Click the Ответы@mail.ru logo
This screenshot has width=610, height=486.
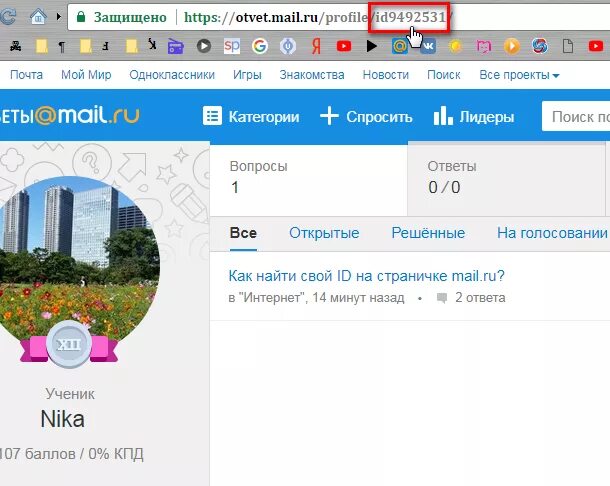pyautogui.click(x=69, y=116)
